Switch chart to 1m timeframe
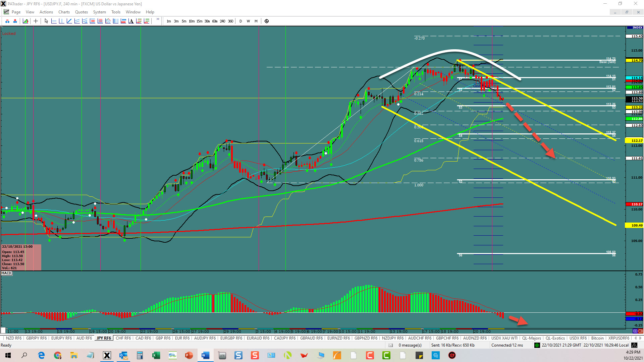 [x=169, y=21]
